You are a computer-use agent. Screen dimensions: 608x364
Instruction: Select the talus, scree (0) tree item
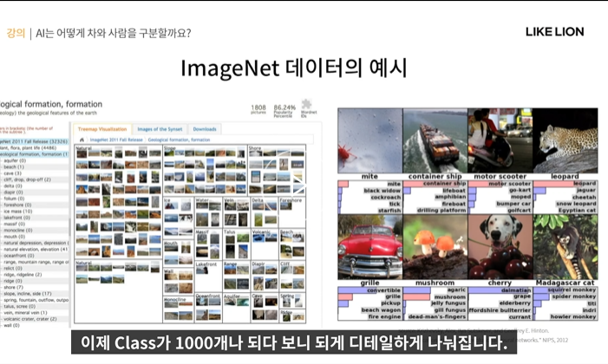click(19, 306)
